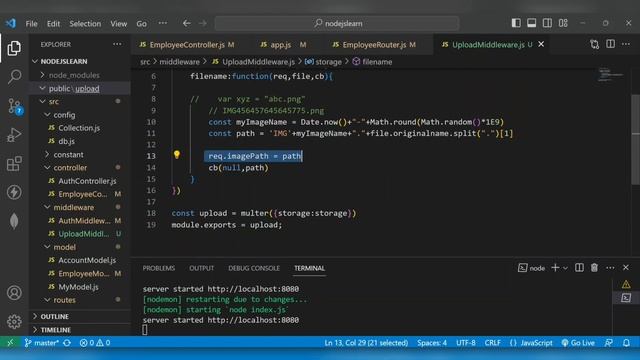Open Explorer Views and More Actions ellipsis

click(x=117, y=44)
